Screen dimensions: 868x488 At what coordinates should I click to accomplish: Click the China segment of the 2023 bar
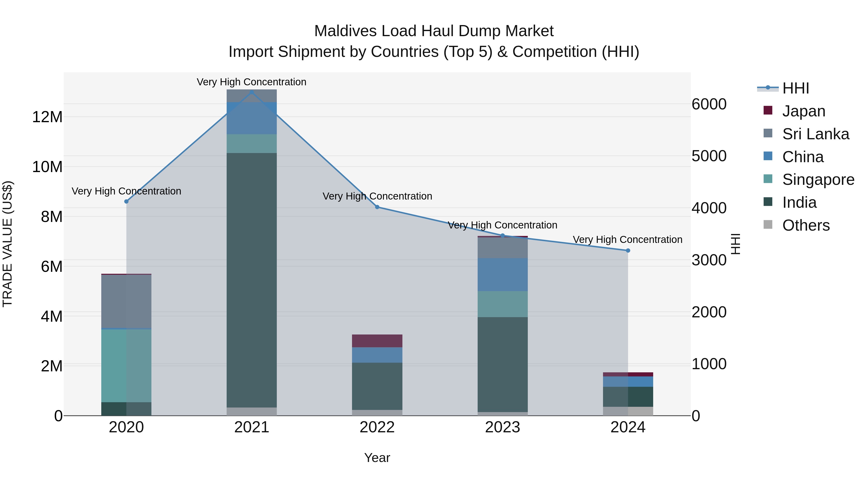[503, 275]
